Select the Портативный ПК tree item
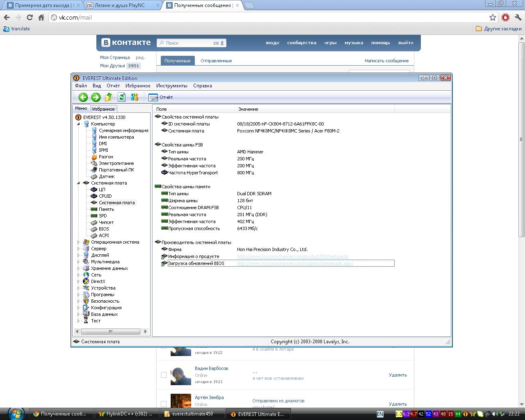Viewport: 525px width, 420px height. (116, 170)
